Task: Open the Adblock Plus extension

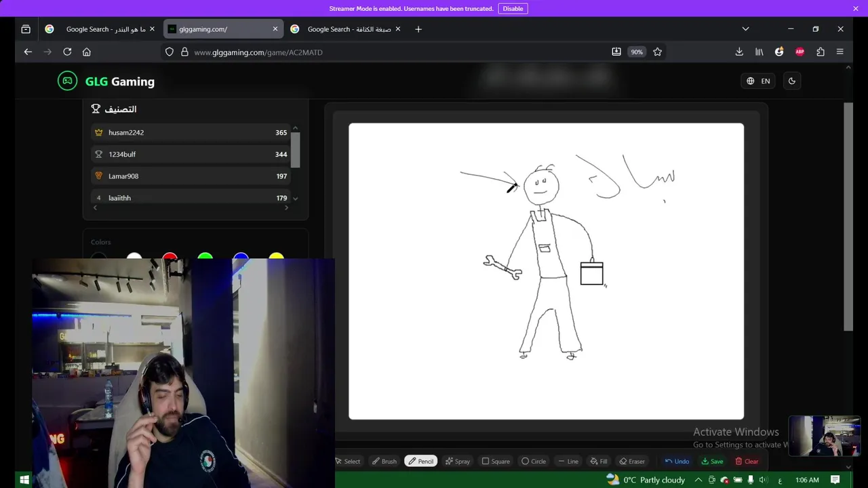Action: [800, 52]
